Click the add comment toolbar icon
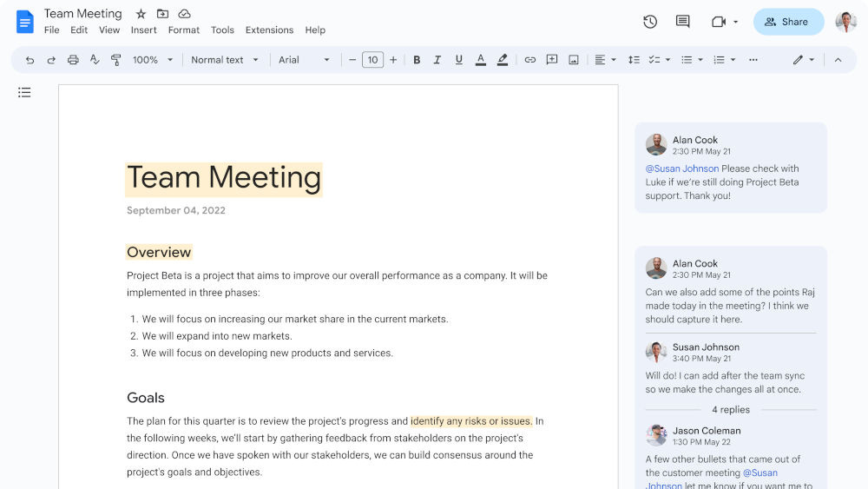 point(551,60)
